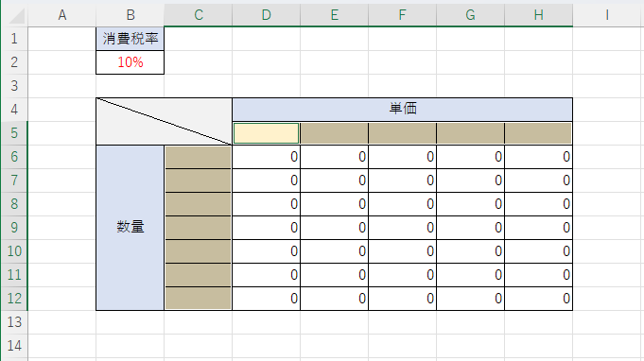644x361 pixels.
Task: Select row 2 header
Action: pyautogui.click(x=14, y=62)
